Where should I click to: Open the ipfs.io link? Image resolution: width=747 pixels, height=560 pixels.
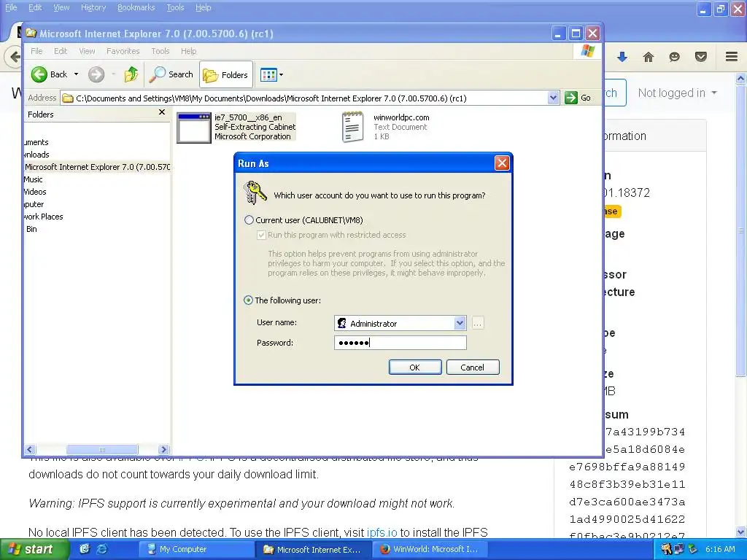pyautogui.click(x=382, y=532)
